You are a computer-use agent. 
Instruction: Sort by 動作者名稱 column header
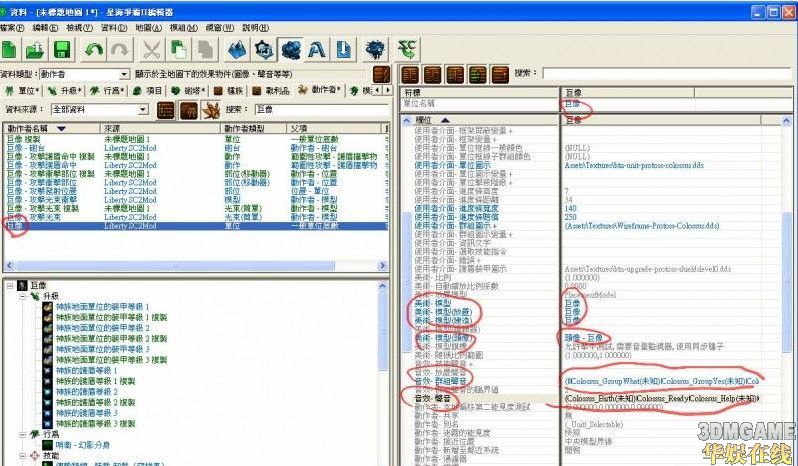point(51,128)
